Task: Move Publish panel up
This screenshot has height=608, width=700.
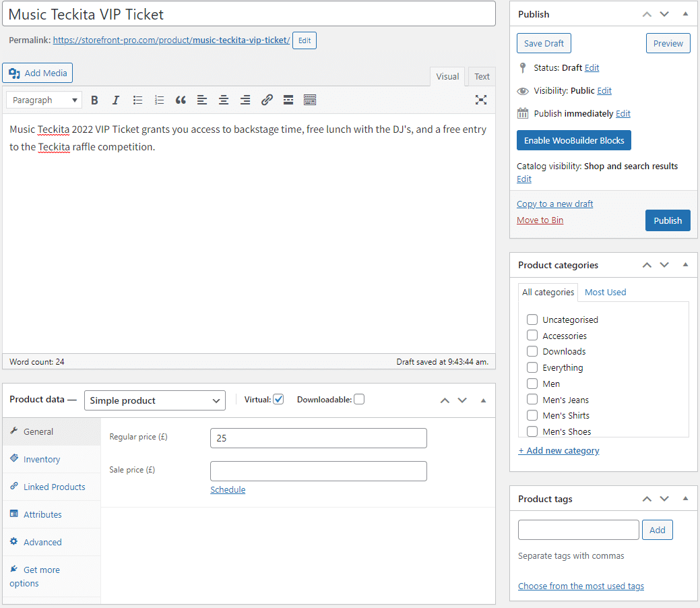Action: (x=647, y=14)
